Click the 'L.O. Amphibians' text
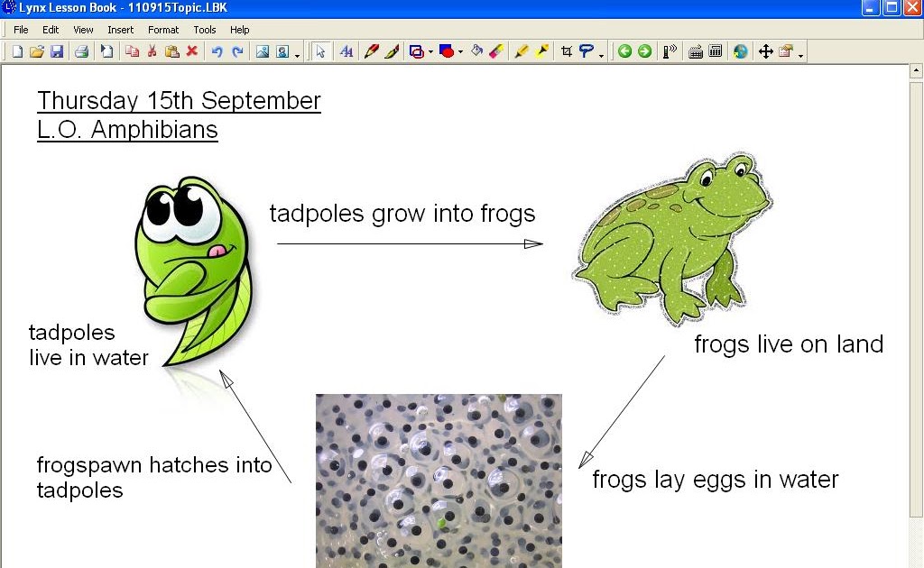The width and height of the screenshot is (924, 568). coord(127,130)
